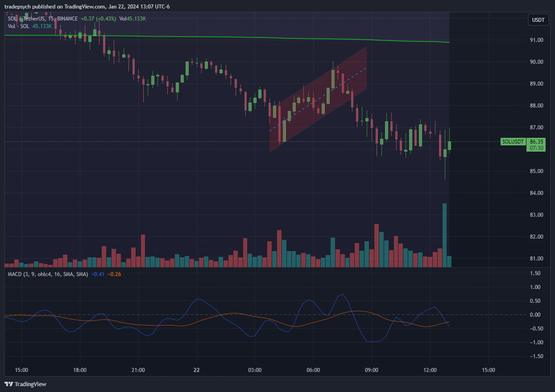Click the 82.00 price axis label
The width and height of the screenshot is (555, 392).
(536, 237)
